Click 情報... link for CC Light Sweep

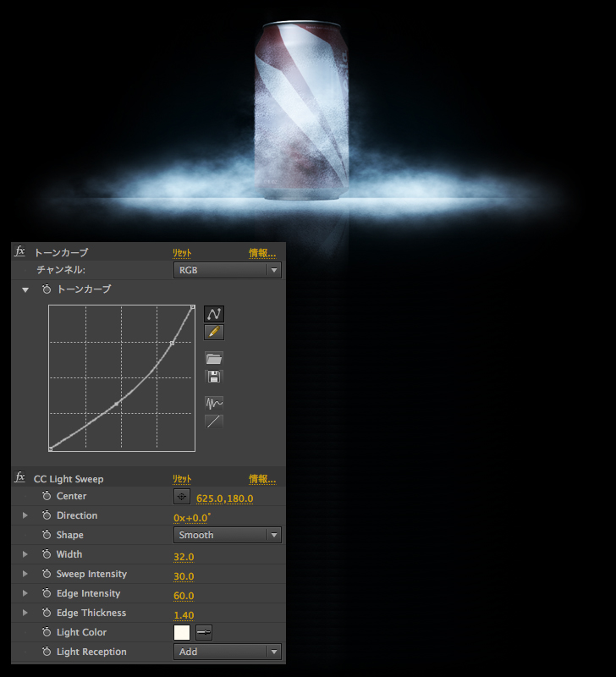[262, 479]
